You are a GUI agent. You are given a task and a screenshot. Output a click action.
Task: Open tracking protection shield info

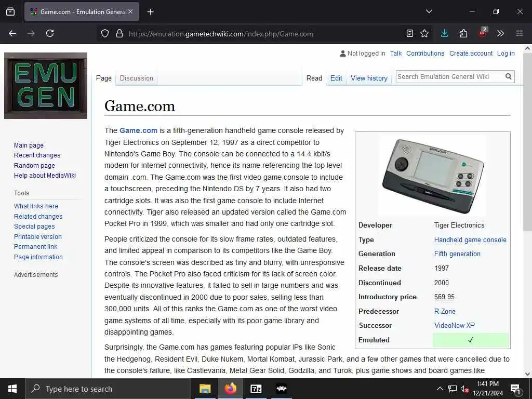tap(105, 33)
